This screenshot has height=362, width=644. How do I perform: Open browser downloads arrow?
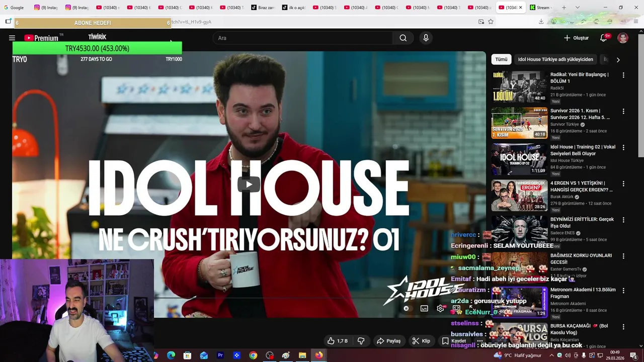(541, 22)
